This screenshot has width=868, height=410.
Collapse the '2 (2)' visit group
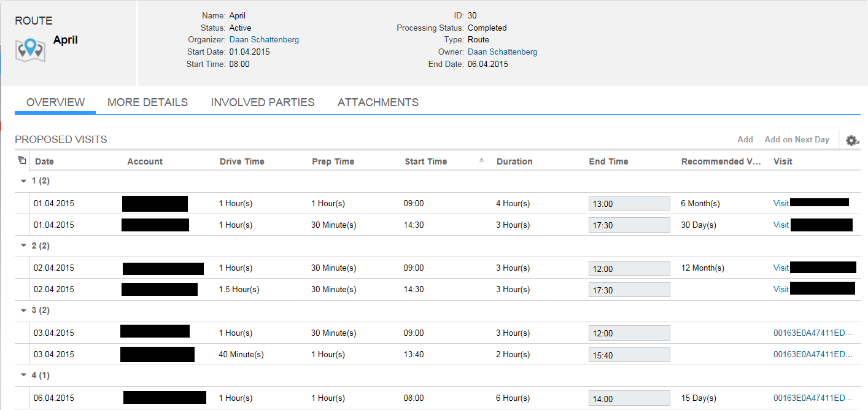click(24, 245)
